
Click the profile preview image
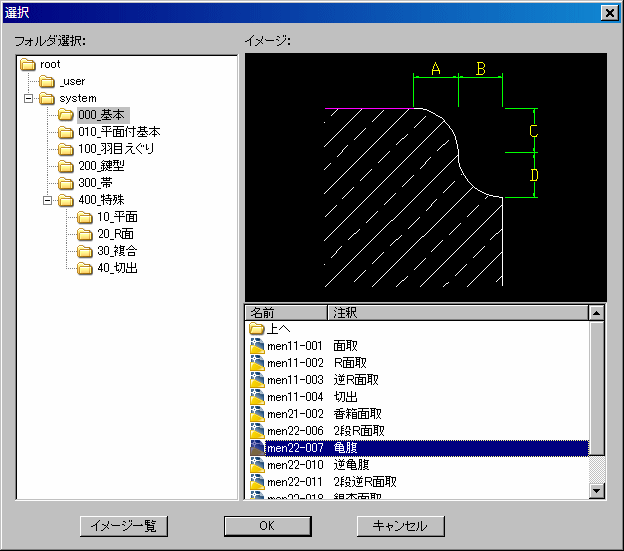[426, 177]
